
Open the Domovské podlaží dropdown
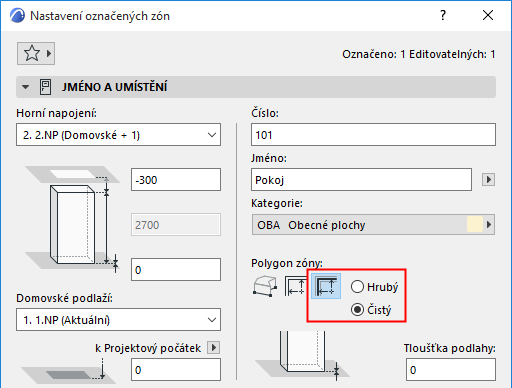118,320
